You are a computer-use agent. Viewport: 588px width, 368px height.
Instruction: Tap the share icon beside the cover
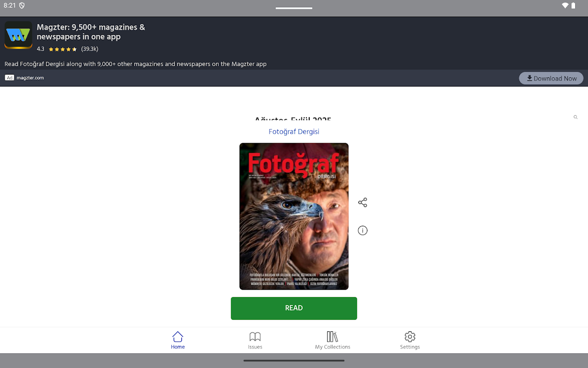click(x=362, y=202)
